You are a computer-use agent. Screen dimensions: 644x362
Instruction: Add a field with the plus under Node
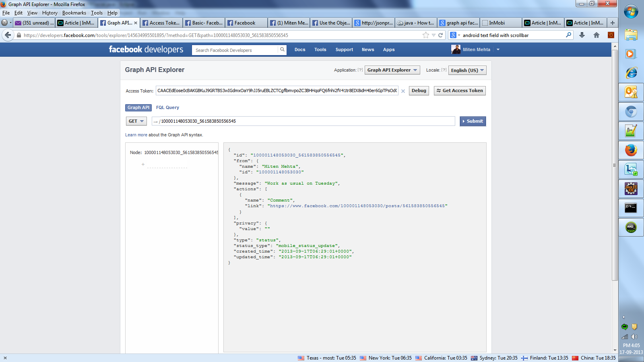(x=143, y=165)
